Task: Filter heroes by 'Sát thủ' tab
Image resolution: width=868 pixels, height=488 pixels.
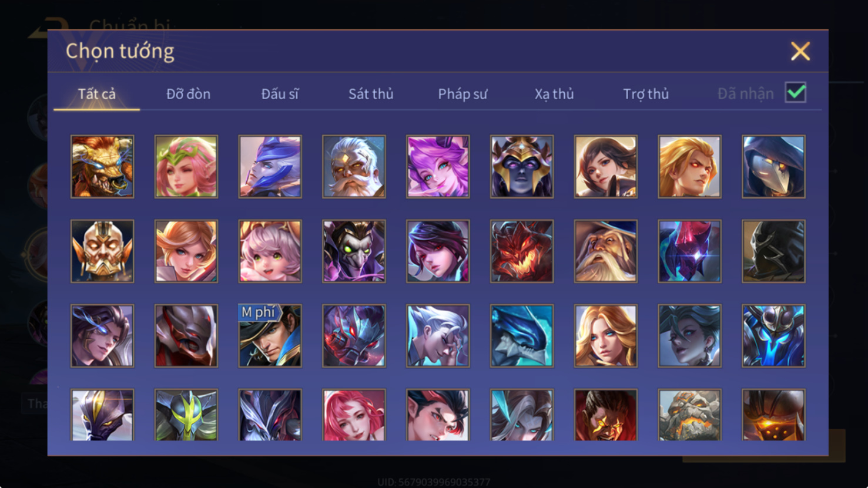Action: (x=371, y=94)
